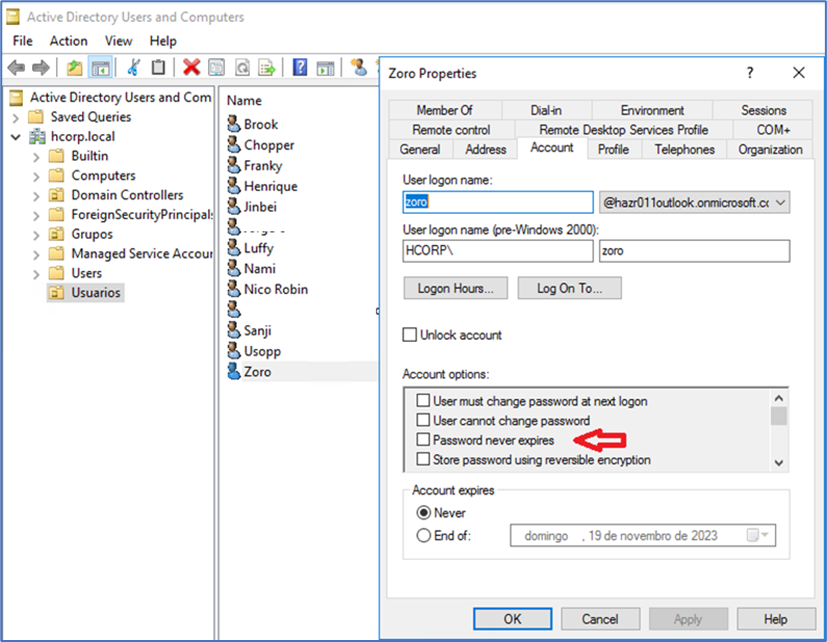Open the Action menu
Screen dimensions: 827x642
point(68,41)
